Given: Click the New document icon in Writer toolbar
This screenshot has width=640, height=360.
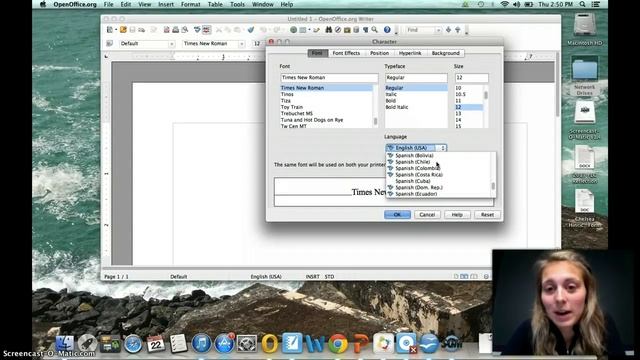Looking at the screenshot, I should 109,30.
